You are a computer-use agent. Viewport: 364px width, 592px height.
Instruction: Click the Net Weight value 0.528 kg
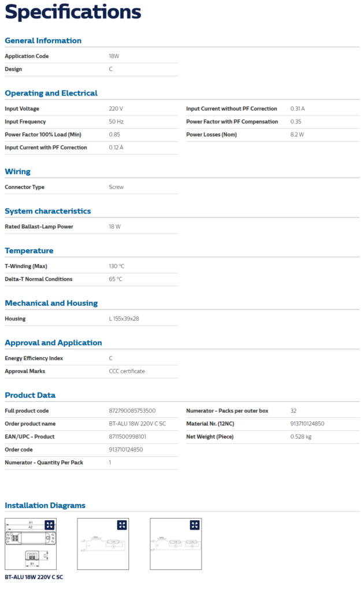click(301, 436)
